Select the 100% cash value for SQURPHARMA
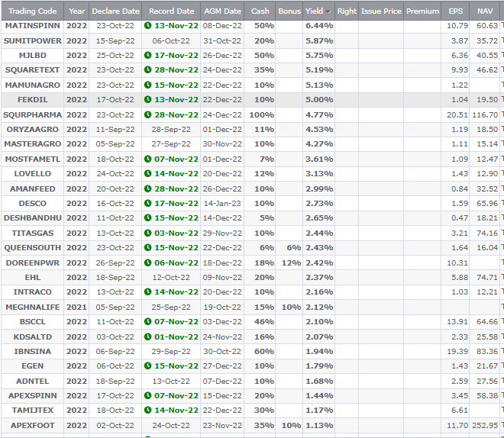The width and height of the screenshot is (504, 438). (262, 114)
